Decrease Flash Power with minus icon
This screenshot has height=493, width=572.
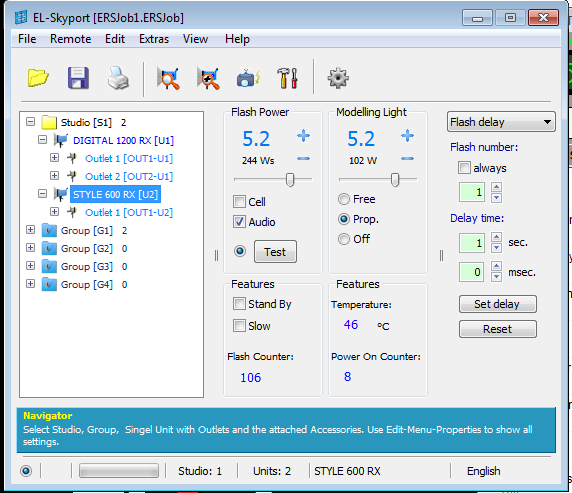point(303,158)
